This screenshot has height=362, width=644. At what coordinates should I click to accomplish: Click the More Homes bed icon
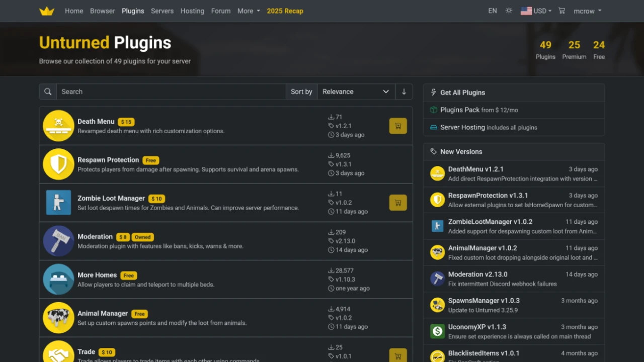click(58, 280)
